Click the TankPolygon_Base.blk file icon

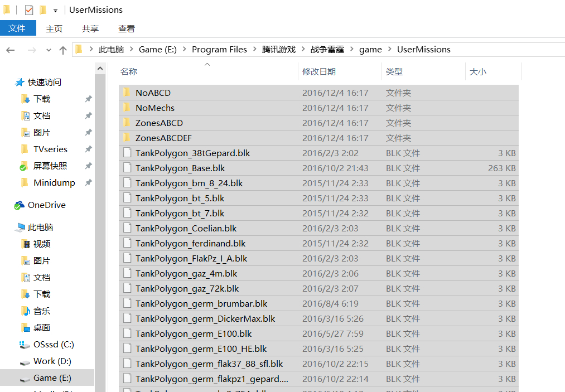point(127,168)
